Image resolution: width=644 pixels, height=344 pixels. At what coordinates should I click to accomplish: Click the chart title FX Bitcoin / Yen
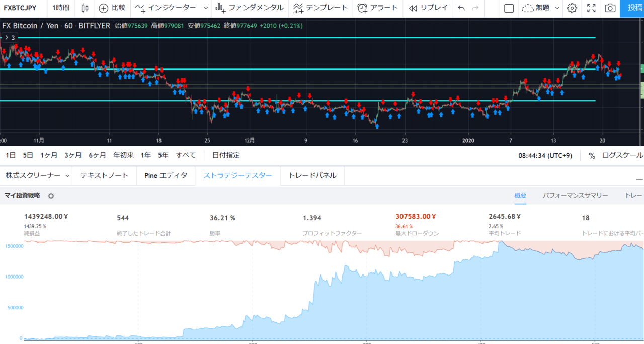point(31,26)
